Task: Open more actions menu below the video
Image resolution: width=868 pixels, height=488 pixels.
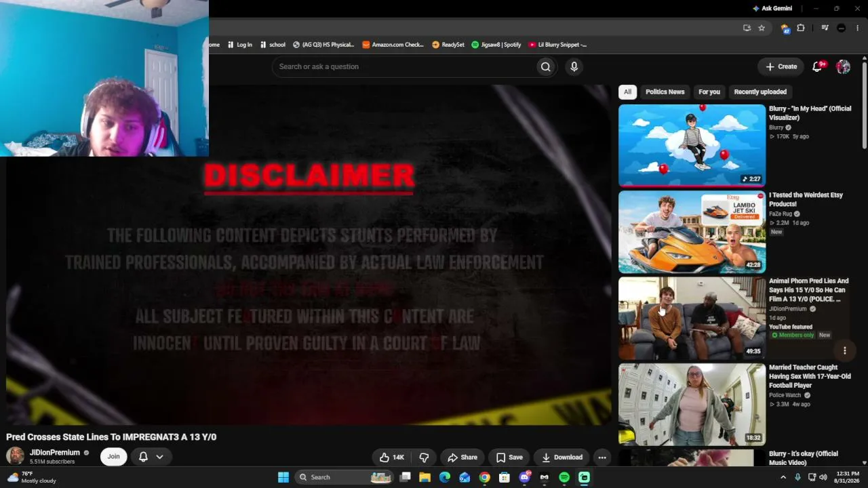Action: pos(601,457)
